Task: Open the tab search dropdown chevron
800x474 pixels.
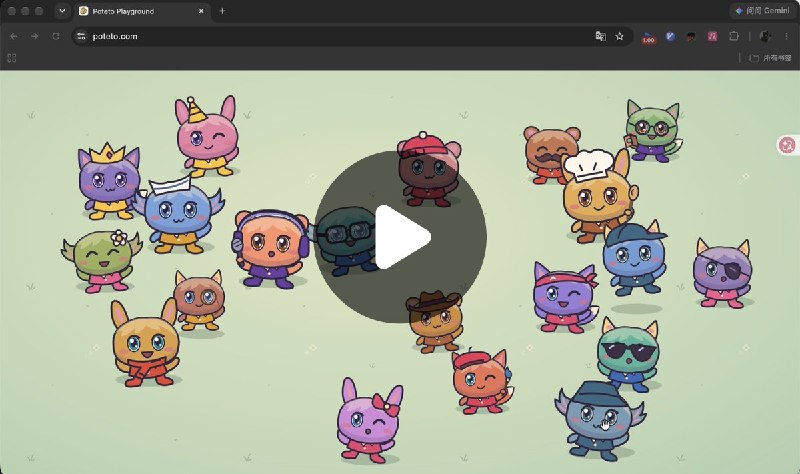Action: tap(62, 11)
